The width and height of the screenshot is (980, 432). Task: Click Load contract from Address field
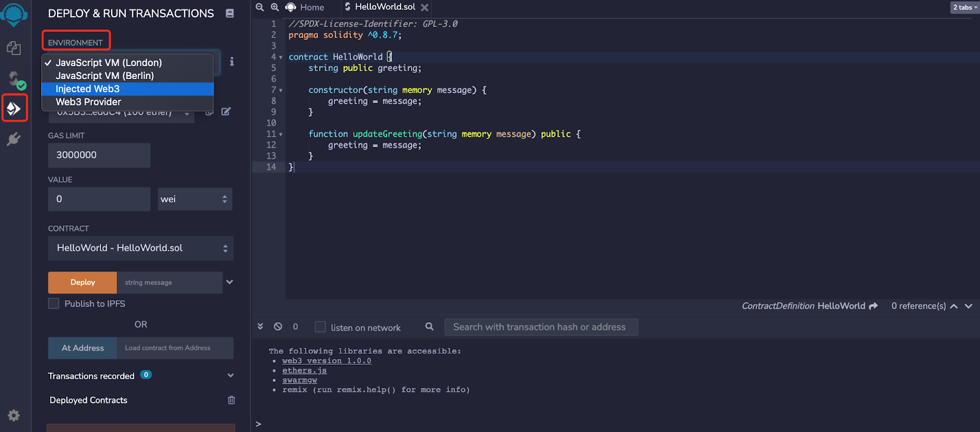(x=175, y=348)
